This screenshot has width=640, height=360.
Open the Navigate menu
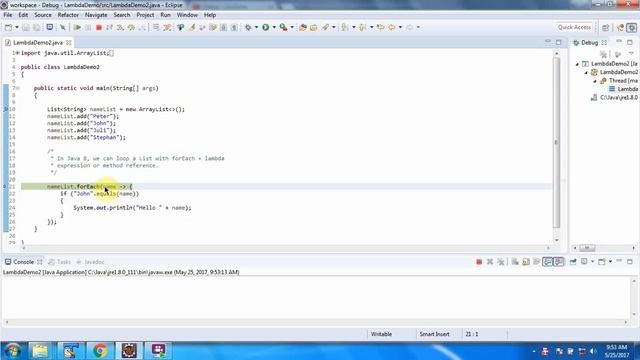tap(96, 15)
